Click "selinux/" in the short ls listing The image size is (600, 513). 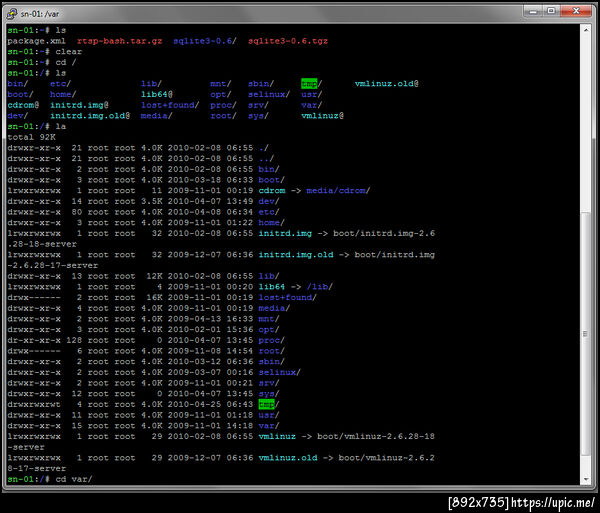269,94
